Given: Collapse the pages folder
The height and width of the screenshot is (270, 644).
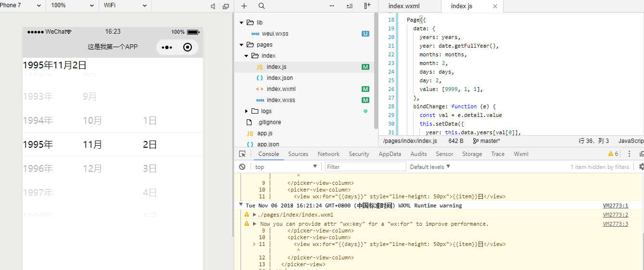Looking at the screenshot, I should (x=241, y=45).
